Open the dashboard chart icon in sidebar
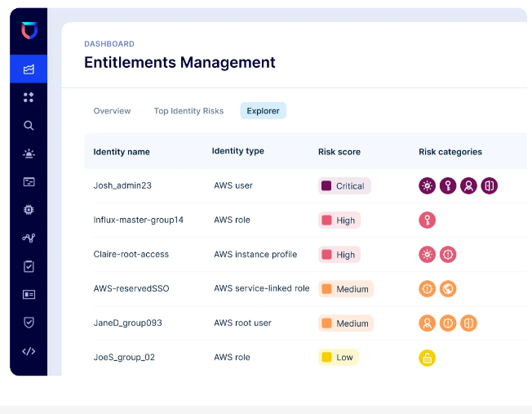The image size is (532, 414). tap(29, 69)
